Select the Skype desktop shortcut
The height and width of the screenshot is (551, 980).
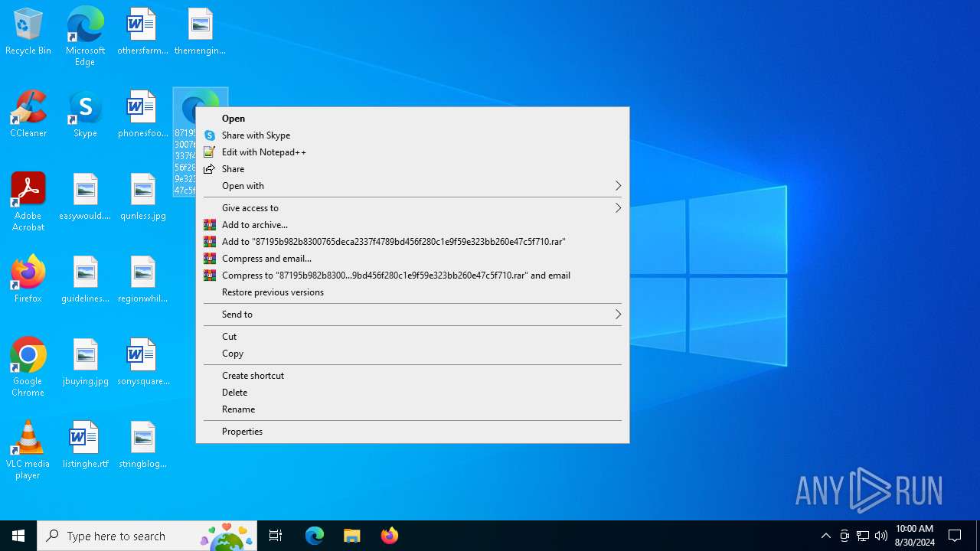coord(85,115)
